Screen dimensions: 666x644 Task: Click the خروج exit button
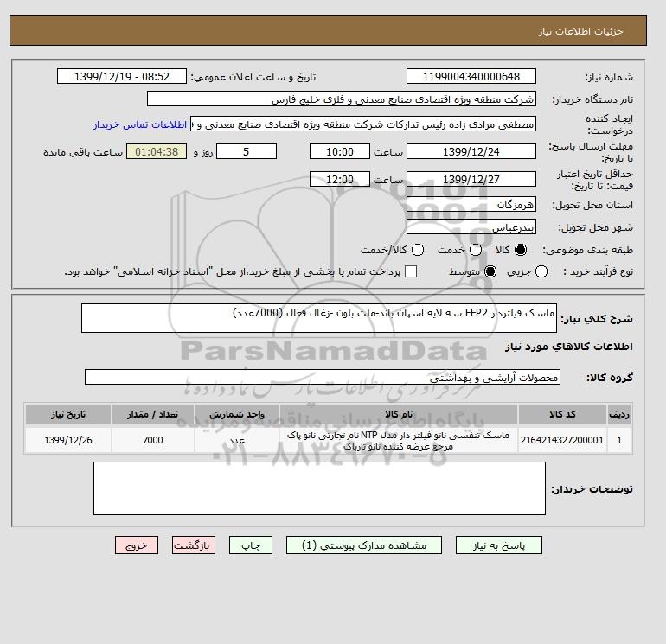137,545
